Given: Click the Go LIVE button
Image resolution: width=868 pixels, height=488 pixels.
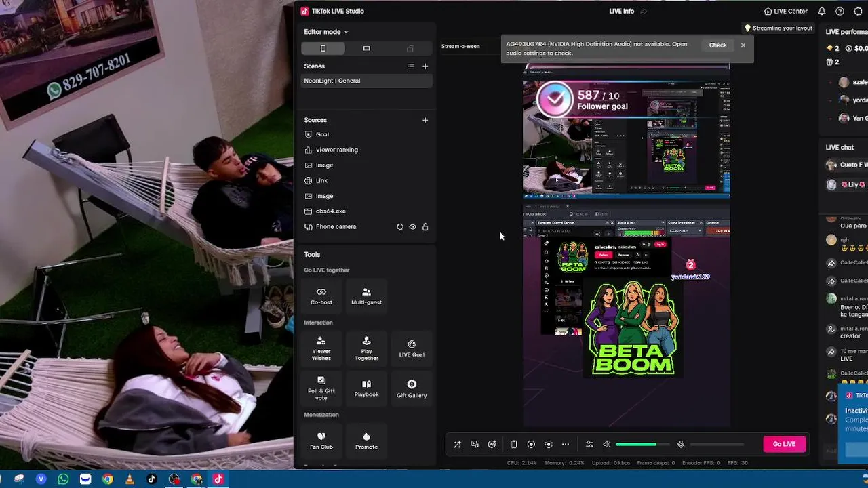Looking at the screenshot, I should [784, 444].
